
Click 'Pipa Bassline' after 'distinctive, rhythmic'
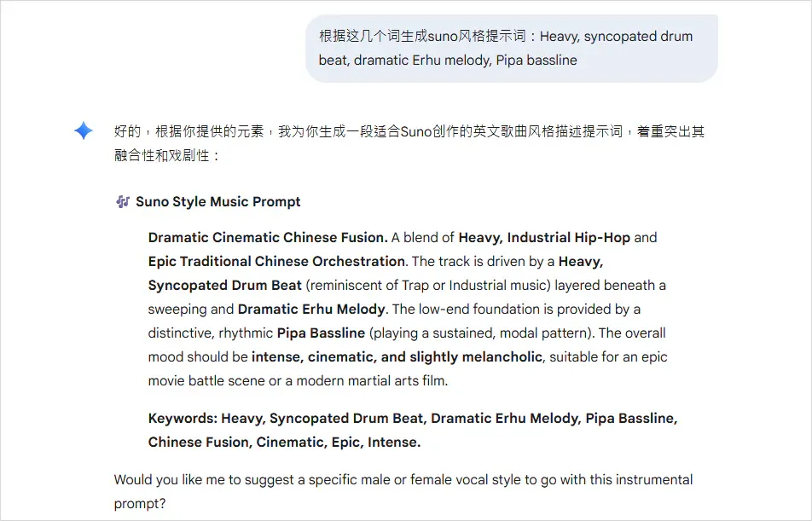[321, 333]
